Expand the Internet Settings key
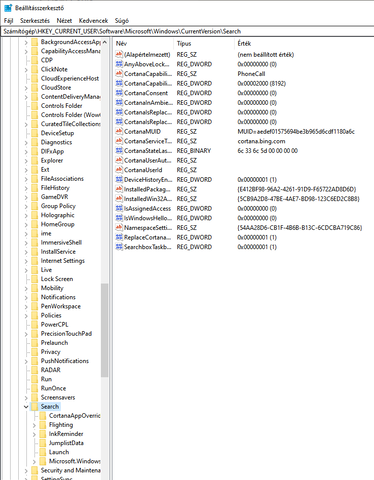 26,261
